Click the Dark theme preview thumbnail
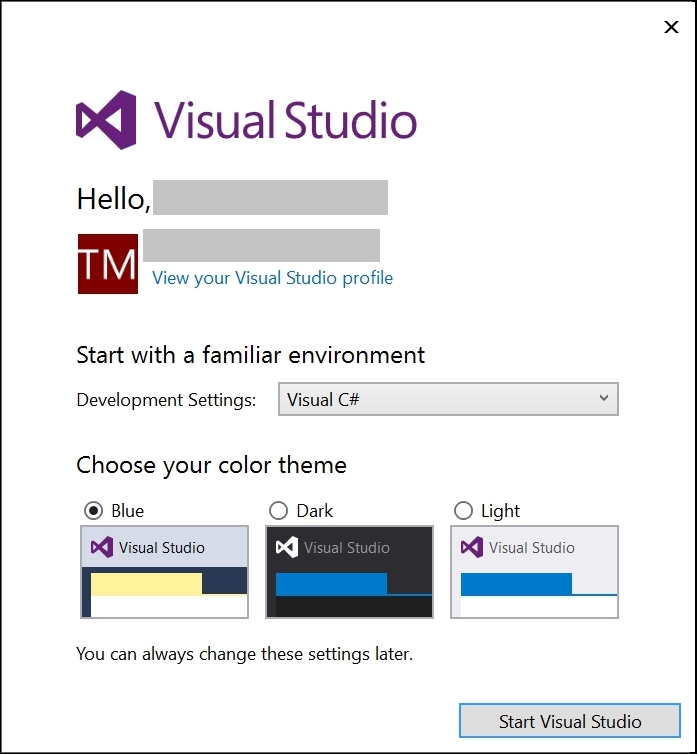This screenshot has height=754, width=697. pos(350,572)
